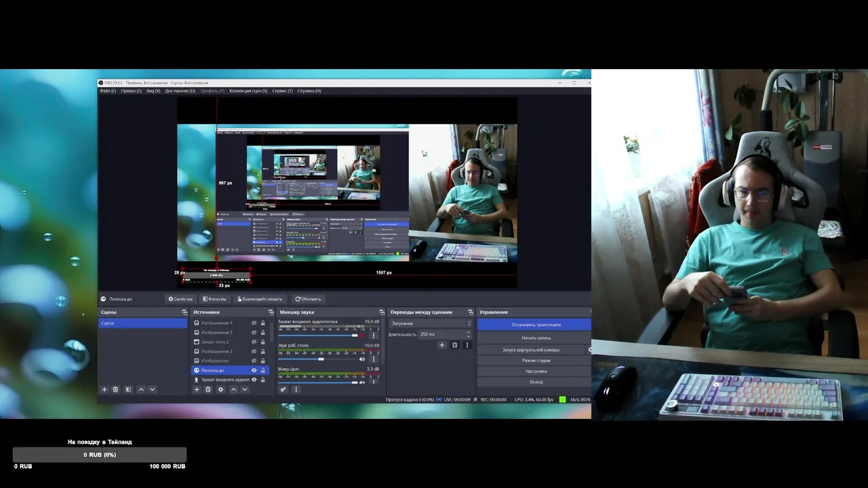The height and width of the screenshot is (488, 868).
Task: Toggle lock on Полоска дп source
Action: 263,371
